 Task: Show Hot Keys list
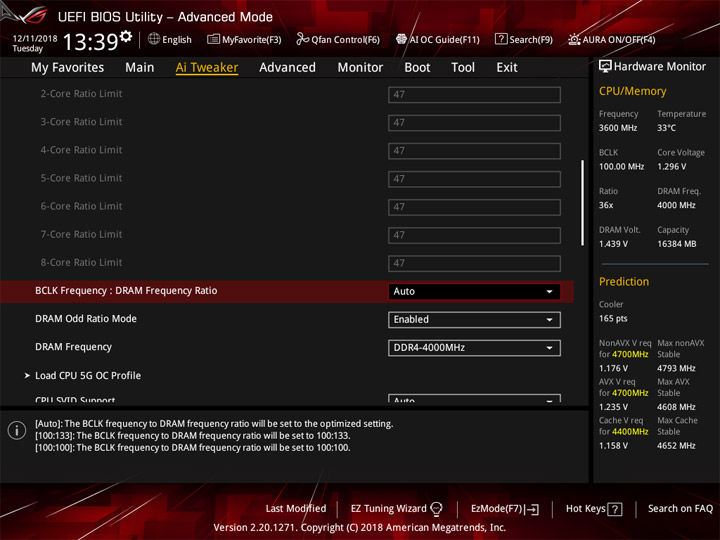[594, 509]
